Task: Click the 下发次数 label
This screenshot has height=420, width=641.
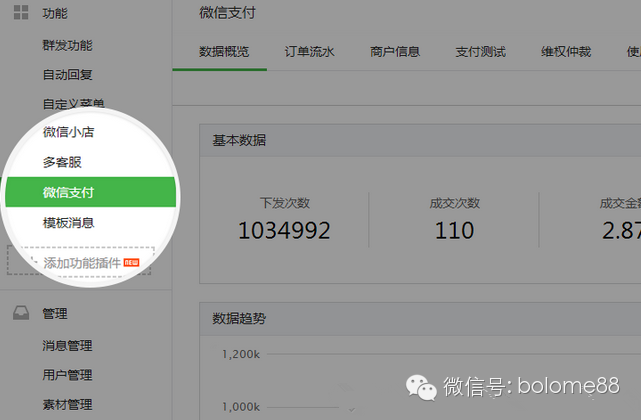Action: [x=285, y=202]
